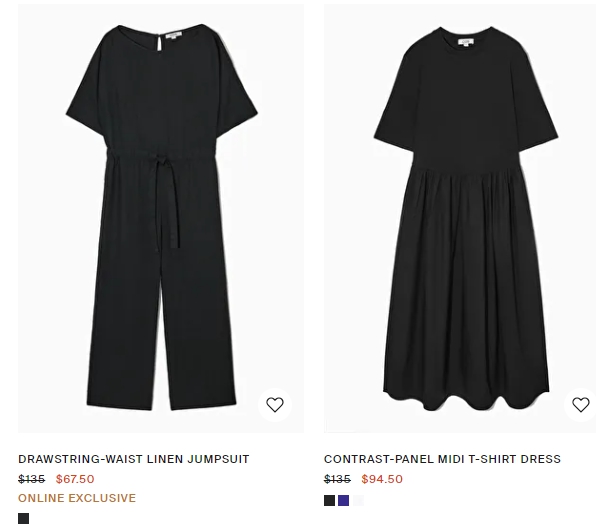This screenshot has height=530, width=596.
Task: Choose the white swatch for the T-shirt dress
Action: click(x=358, y=500)
